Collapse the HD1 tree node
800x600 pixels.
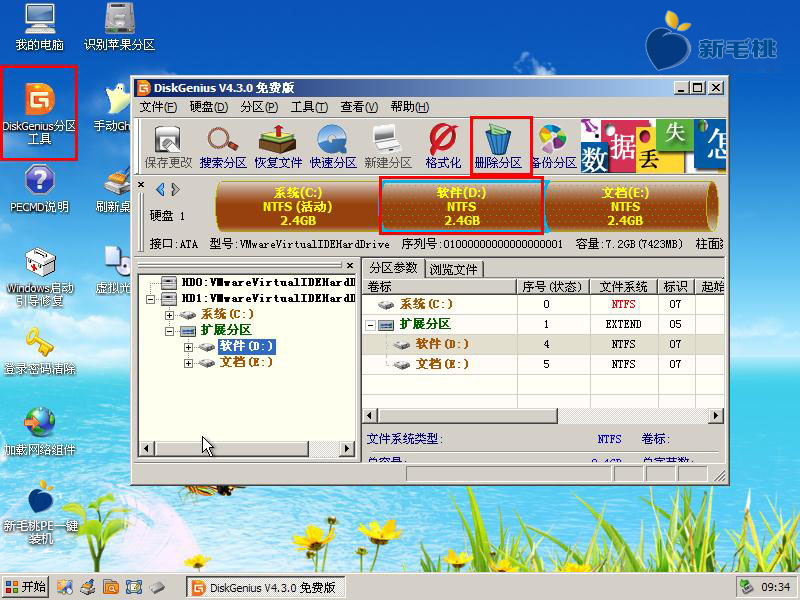click(x=151, y=299)
